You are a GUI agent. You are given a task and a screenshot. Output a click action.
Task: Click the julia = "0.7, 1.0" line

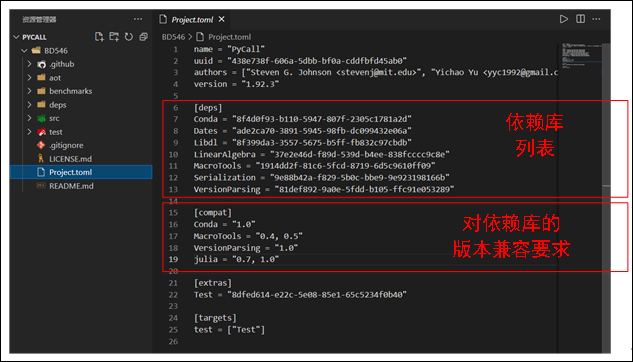pyautogui.click(x=236, y=259)
